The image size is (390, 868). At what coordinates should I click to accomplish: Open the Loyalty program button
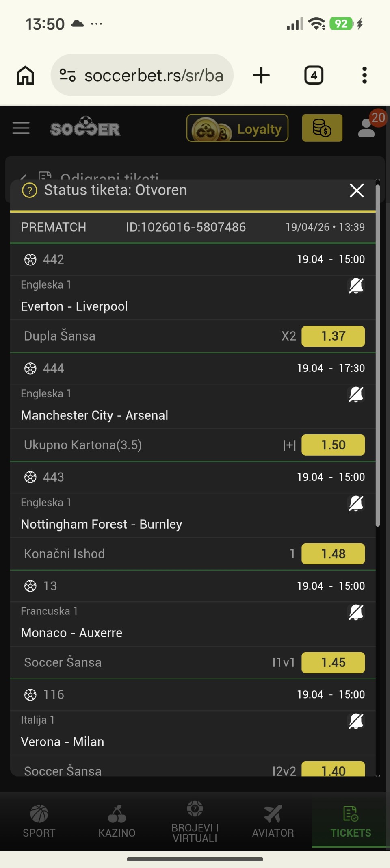237,128
